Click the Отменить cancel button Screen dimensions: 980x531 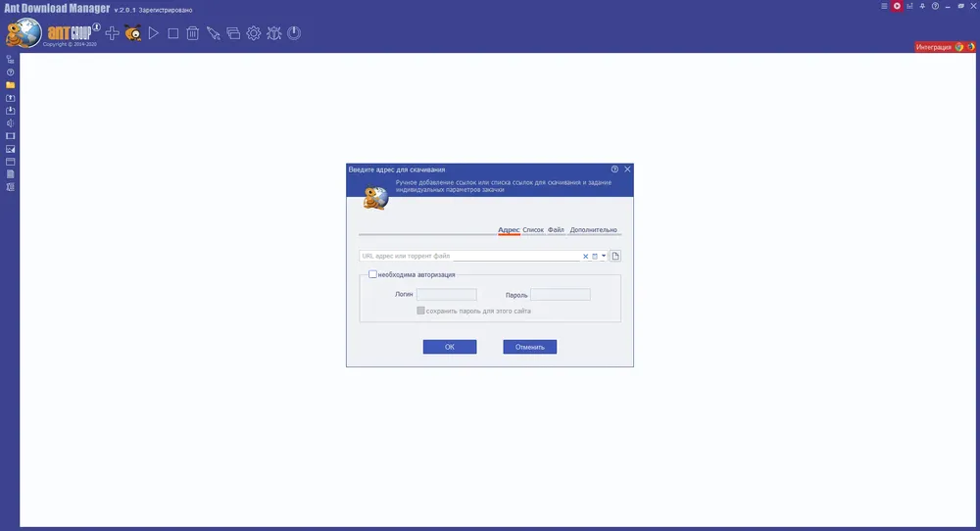coord(529,347)
